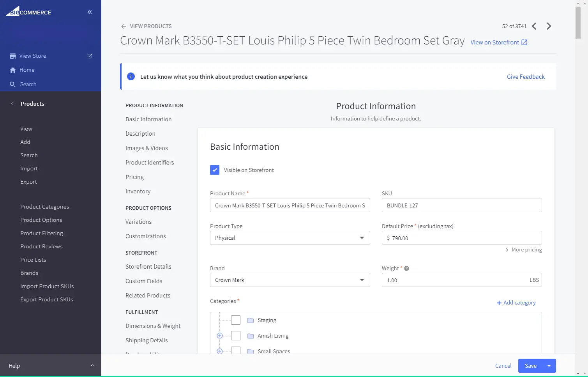The height and width of the screenshot is (377, 588).
Task: Go to previous product arrow
Action: [x=534, y=26]
